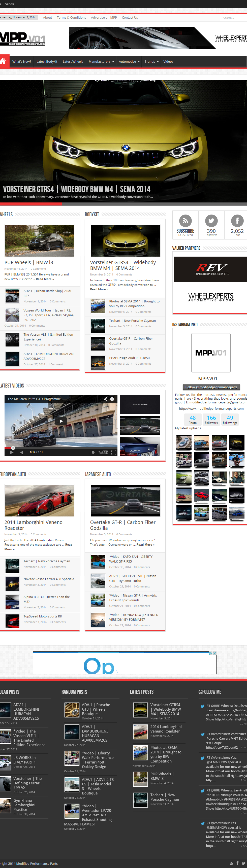
Task: Open the Latest Wheels menu item
Action: pos(73,61)
